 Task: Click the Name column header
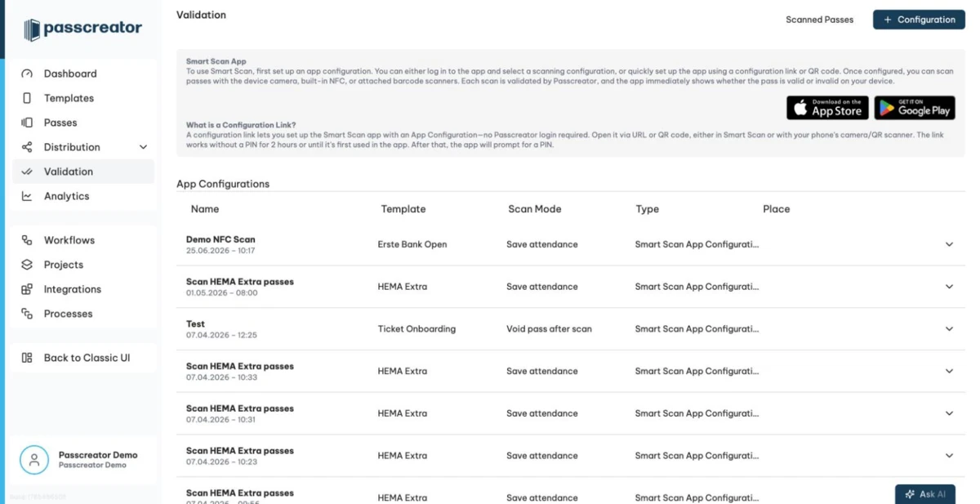click(205, 209)
